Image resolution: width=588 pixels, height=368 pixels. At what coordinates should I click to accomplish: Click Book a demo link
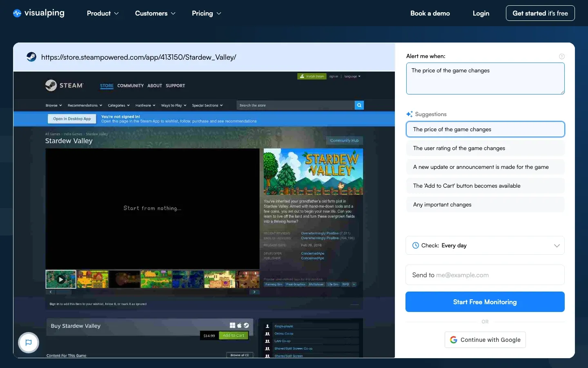[430, 13]
